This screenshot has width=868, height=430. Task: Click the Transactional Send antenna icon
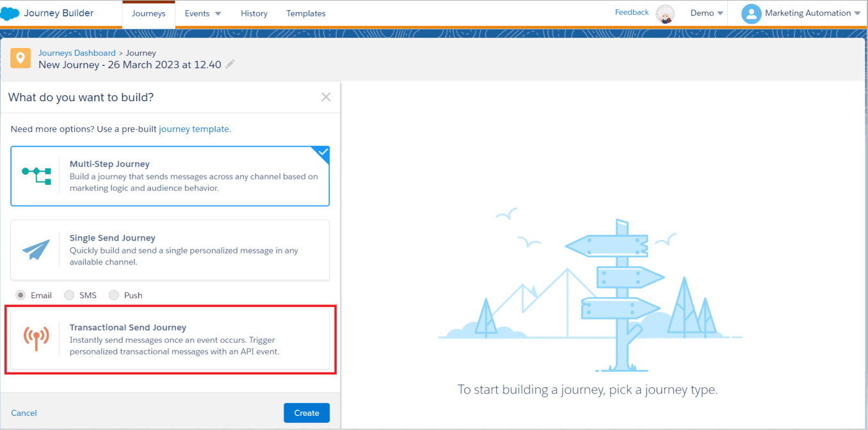click(x=36, y=339)
